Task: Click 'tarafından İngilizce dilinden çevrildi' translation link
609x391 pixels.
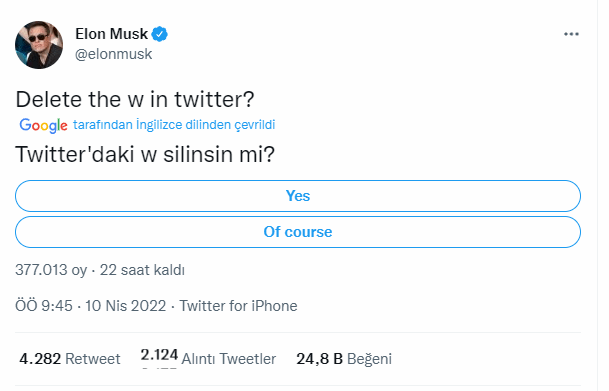Action: click(174, 125)
